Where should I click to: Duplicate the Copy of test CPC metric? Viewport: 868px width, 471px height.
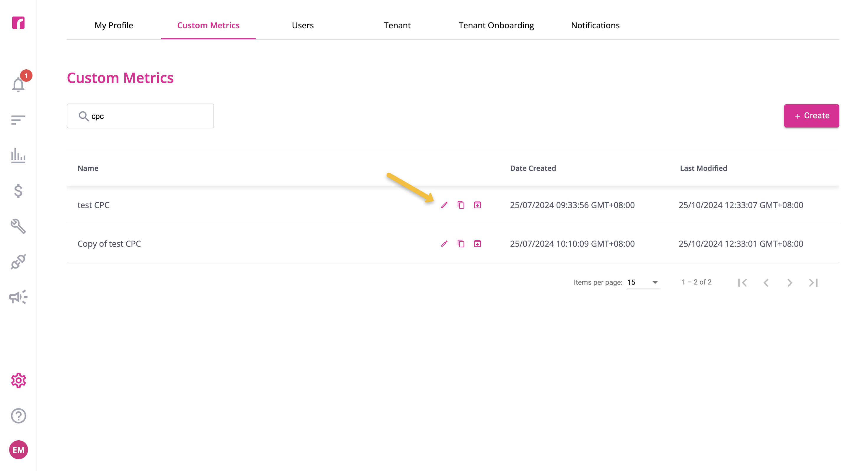(461, 243)
